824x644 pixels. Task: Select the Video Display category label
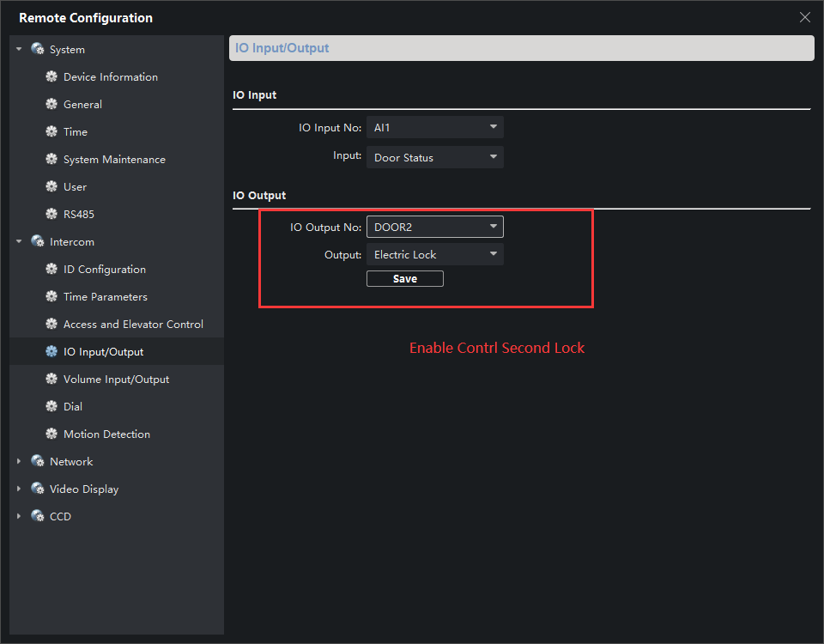(x=84, y=489)
